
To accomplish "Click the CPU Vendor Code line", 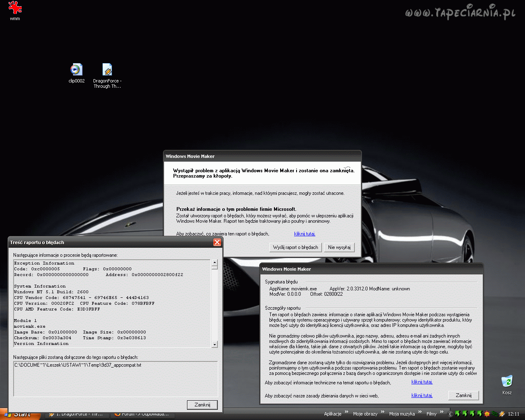I will tap(82, 298).
